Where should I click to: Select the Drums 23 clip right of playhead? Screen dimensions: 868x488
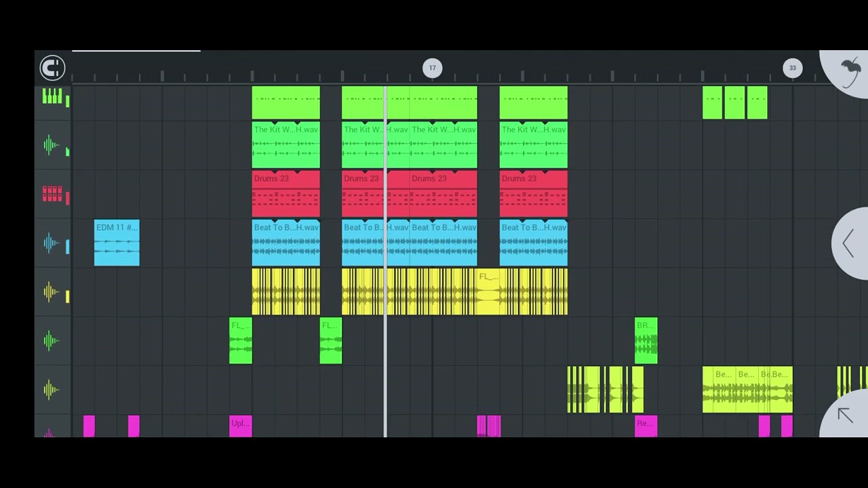click(x=443, y=194)
